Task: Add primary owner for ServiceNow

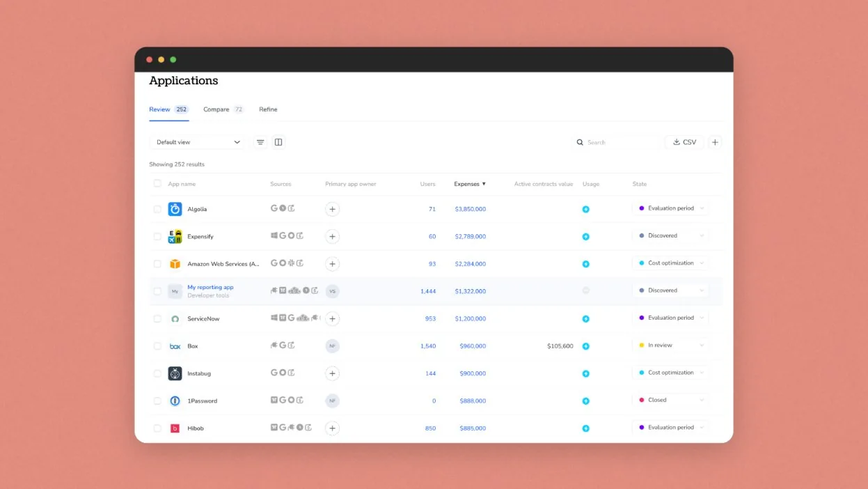Action: (x=333, y=318)
